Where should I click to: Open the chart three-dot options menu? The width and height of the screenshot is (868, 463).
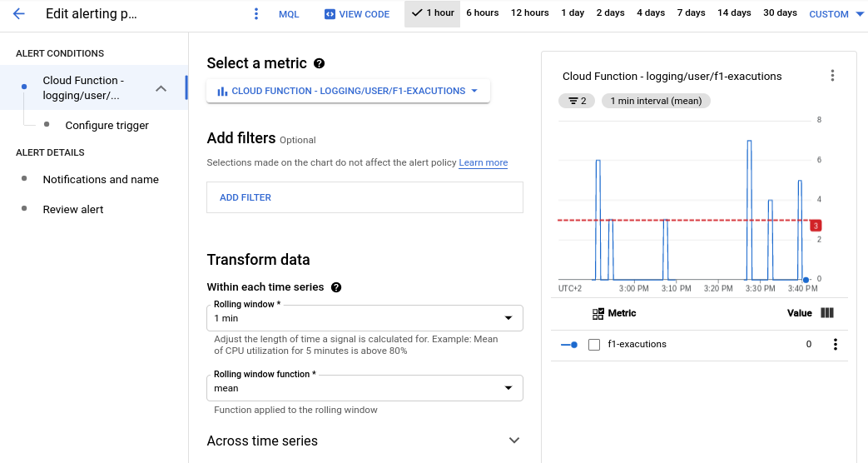click(832, 76)
